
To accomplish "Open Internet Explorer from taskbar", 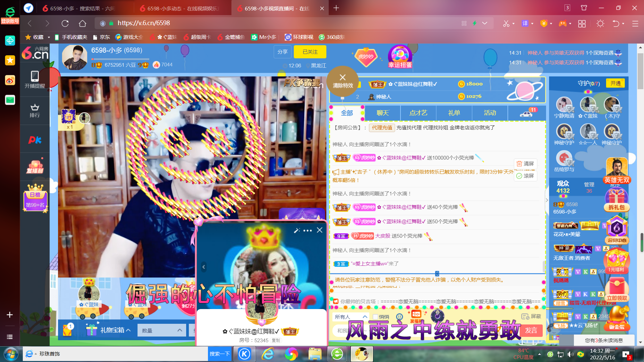I will 268,354.
